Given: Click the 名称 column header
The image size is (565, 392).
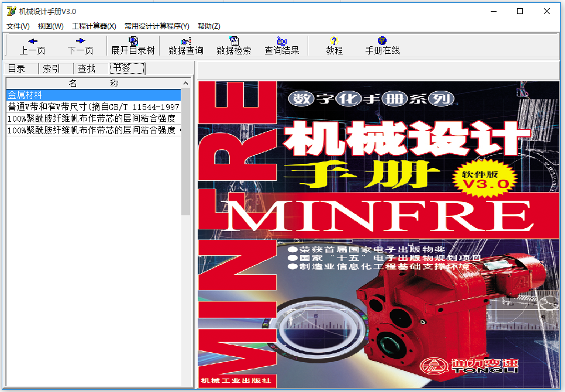Looking at the screenshot, I should coord(94,83).
